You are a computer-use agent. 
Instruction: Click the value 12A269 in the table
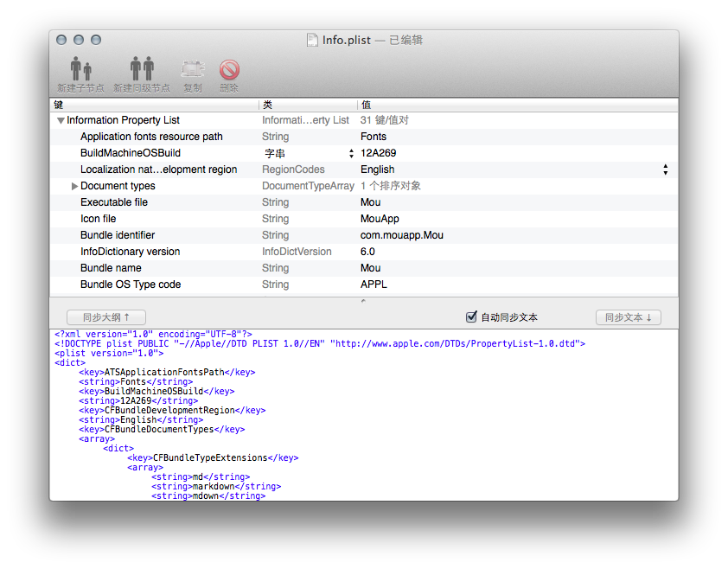[379, 153]
